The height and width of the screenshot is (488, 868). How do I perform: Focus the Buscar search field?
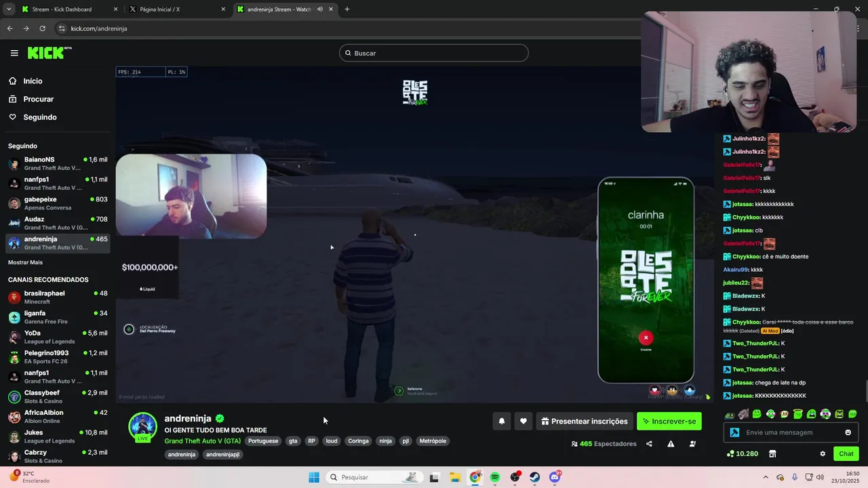tap(434, 53)
